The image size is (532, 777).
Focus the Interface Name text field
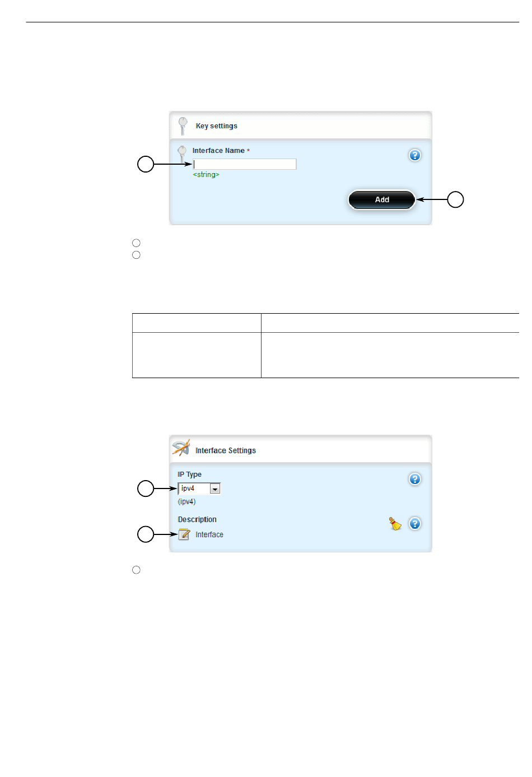245,164
